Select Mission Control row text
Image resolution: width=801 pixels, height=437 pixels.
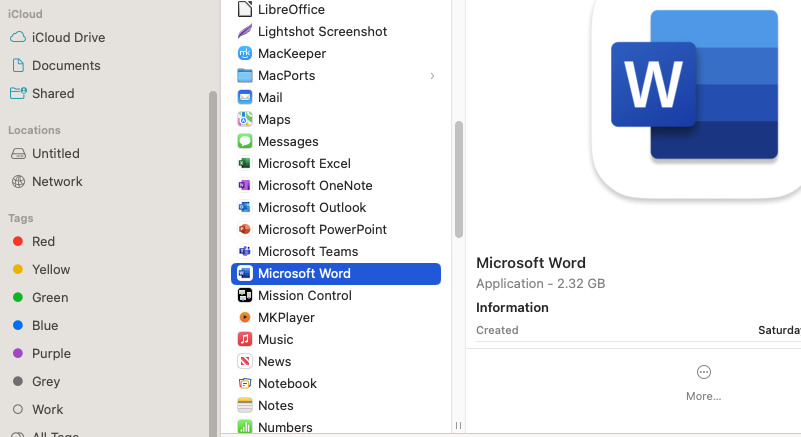coord(304,295)
